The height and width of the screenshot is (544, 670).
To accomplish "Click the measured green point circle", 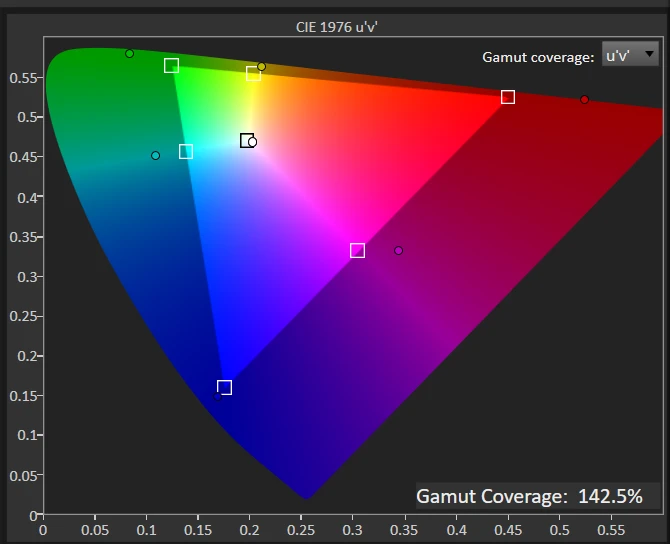I will pyautogui.click(x=129, y=54).
